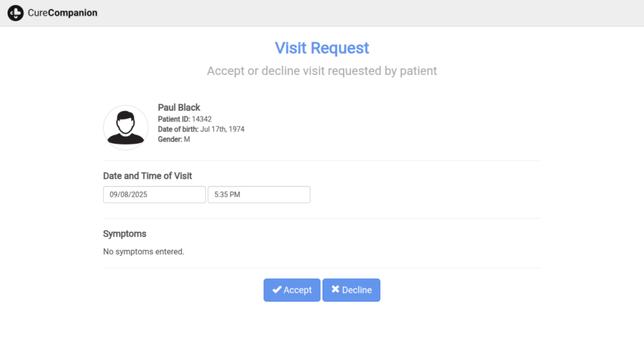Click the 'Accept' label text on button
This screenshot has width=644, height=362.
[297, 290]
